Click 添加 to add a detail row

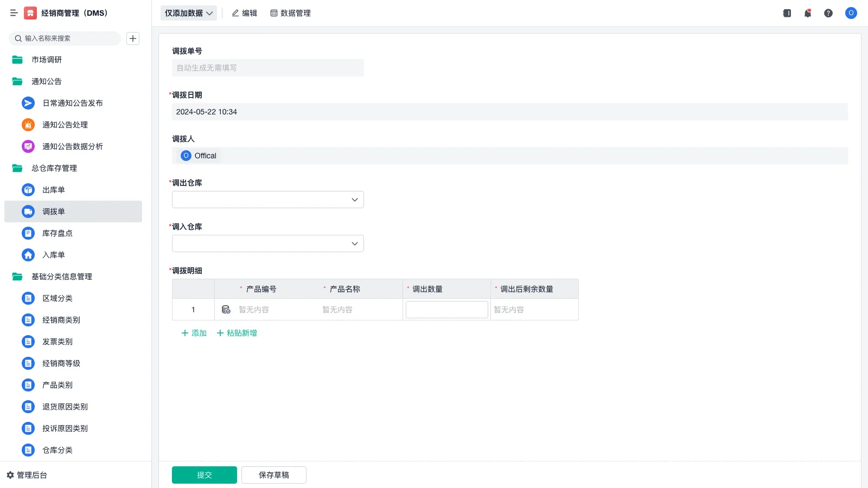[x=193, y=332]
